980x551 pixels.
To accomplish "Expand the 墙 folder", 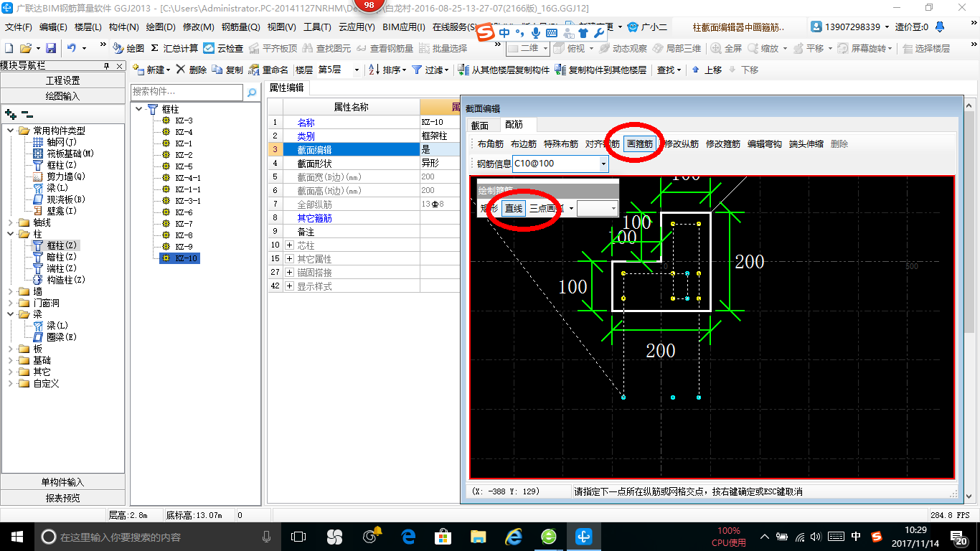I will click(10, 291).
